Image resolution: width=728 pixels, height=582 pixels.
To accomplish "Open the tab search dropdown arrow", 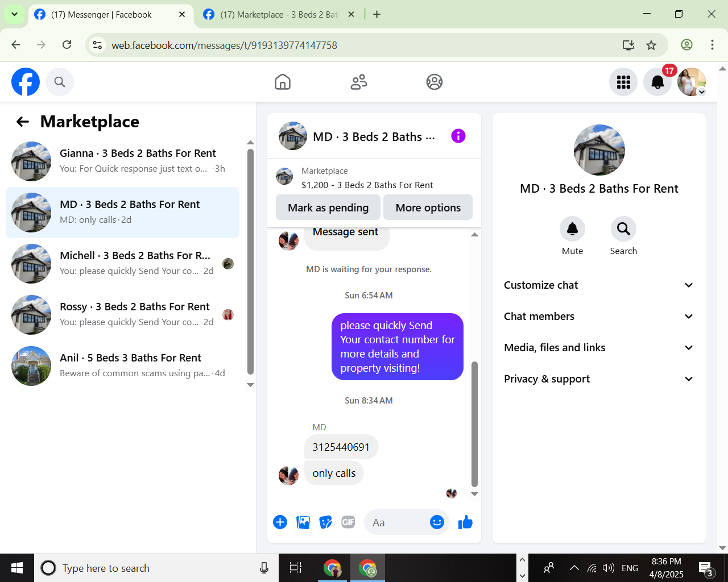I will click(14, 14).
